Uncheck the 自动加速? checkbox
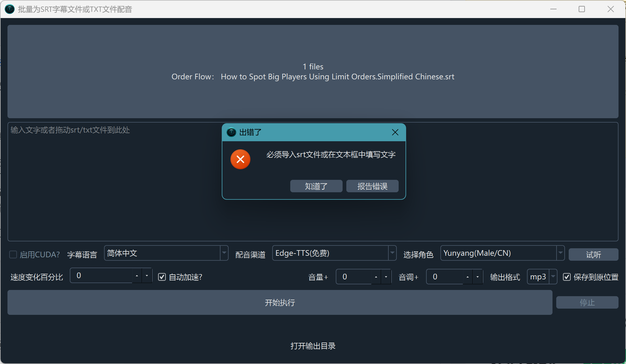 (x=162, y=277)
